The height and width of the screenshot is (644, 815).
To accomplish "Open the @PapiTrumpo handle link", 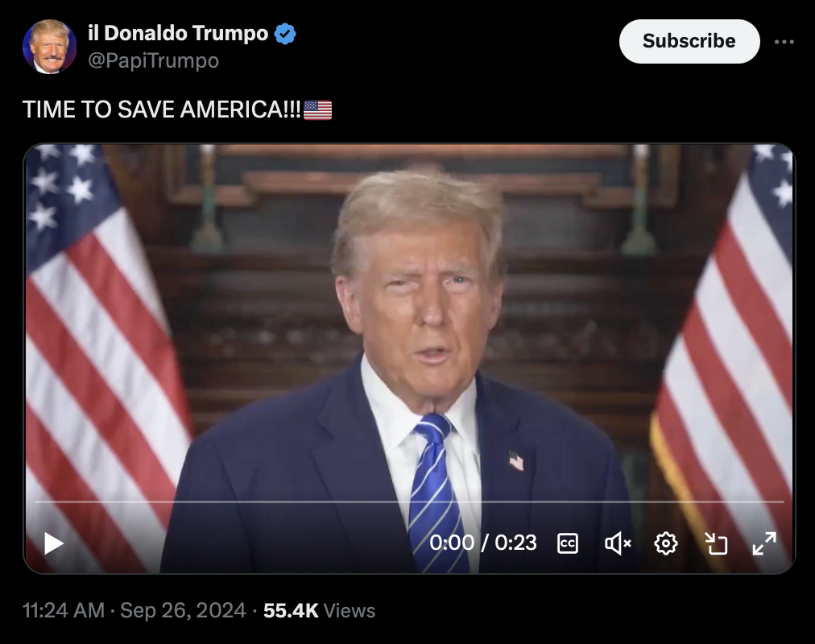I will pyautogui.click(x=153, y=60).
